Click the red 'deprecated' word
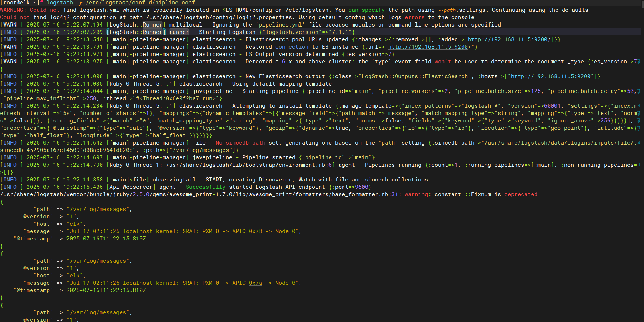644x322 pixels. click(521, 194)
